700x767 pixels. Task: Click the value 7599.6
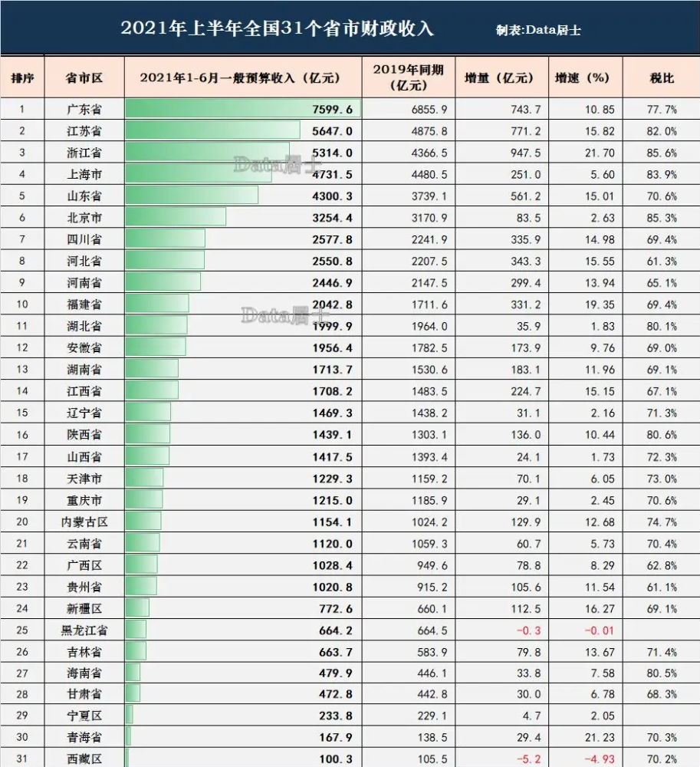333,109
